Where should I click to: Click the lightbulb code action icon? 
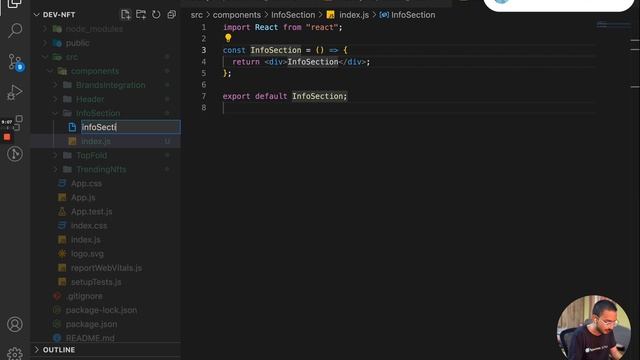pos(228,38)
